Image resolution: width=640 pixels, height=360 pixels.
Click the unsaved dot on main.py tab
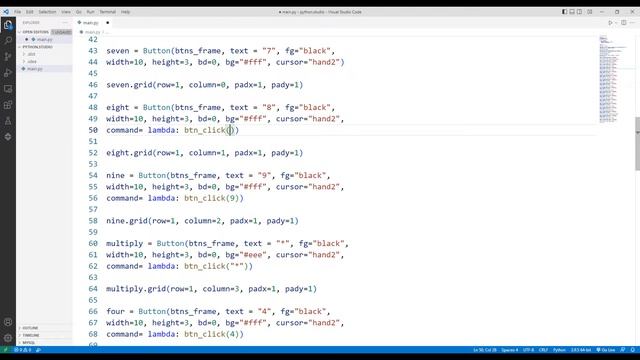point(108,23)
